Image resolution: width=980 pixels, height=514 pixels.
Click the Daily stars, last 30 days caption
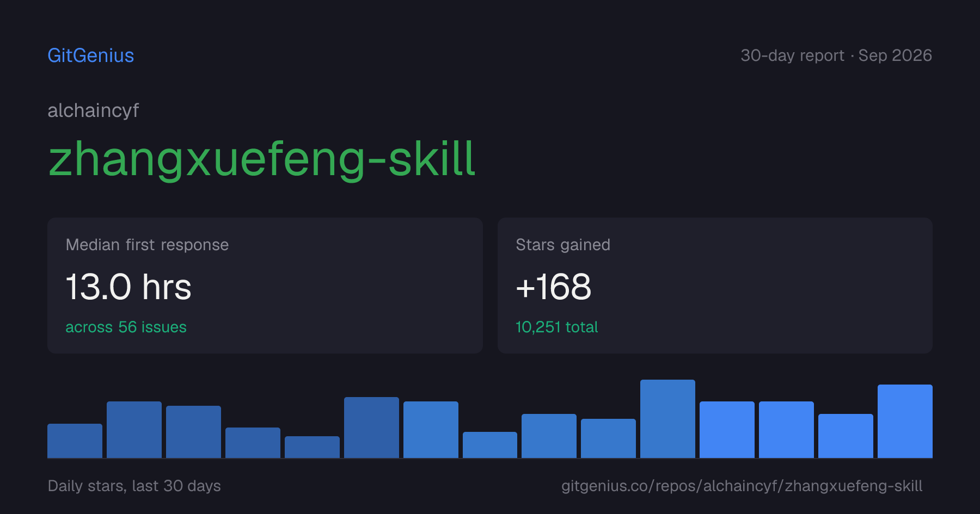pos(134,486)
